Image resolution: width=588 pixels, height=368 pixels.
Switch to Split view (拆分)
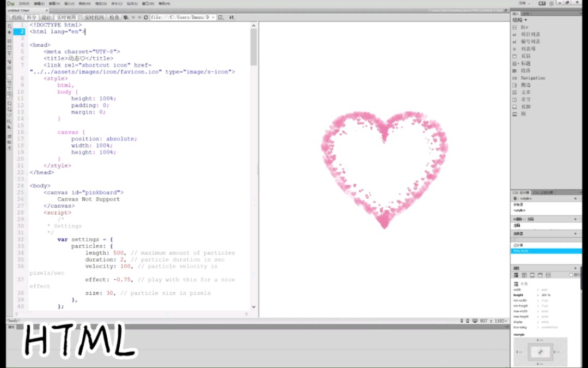[x=32, y=17]
